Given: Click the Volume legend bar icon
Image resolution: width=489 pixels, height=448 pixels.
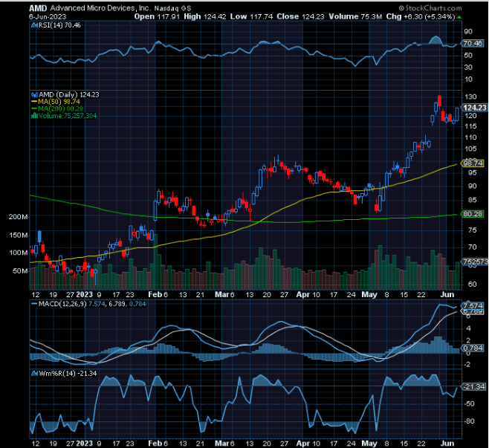Looking at the screenshot, I should click(x=32, y=116).
